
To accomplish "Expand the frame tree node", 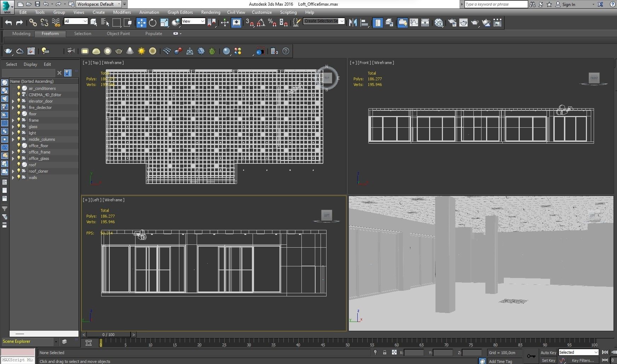I will click(x=13, y=120).
